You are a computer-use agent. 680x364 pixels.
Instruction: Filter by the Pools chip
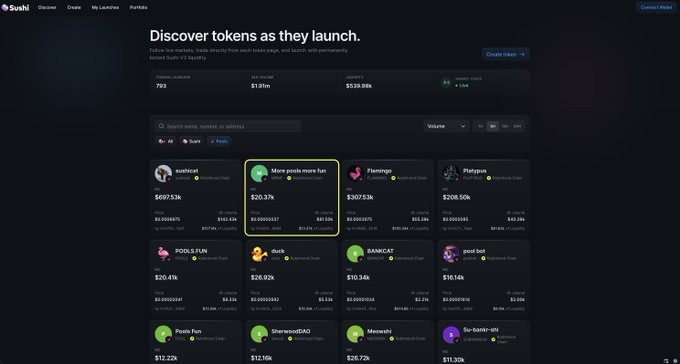(x=219, y=141)
